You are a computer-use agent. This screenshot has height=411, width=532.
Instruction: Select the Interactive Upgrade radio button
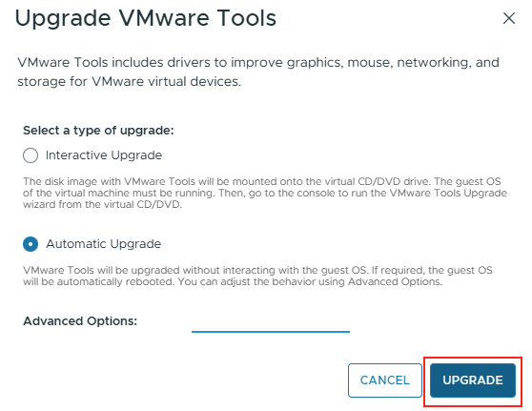tap(31, 155)
